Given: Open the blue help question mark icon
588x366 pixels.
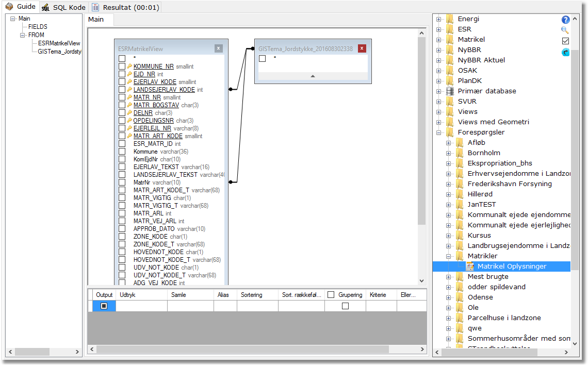Looking at the screenshot, I should [565, 20].
